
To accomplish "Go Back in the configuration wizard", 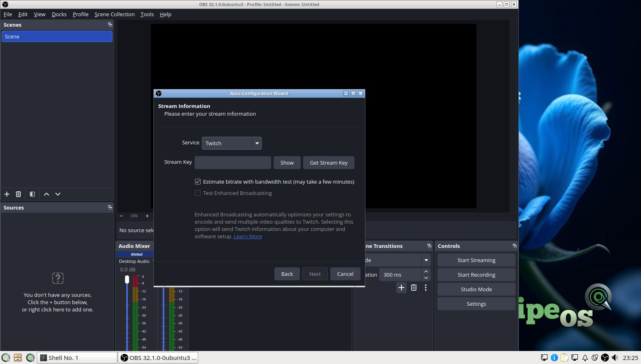I will (287, 274).
